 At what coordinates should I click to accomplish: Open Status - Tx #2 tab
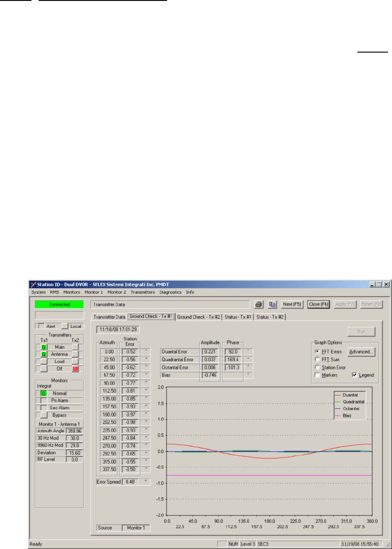point(269,317)
